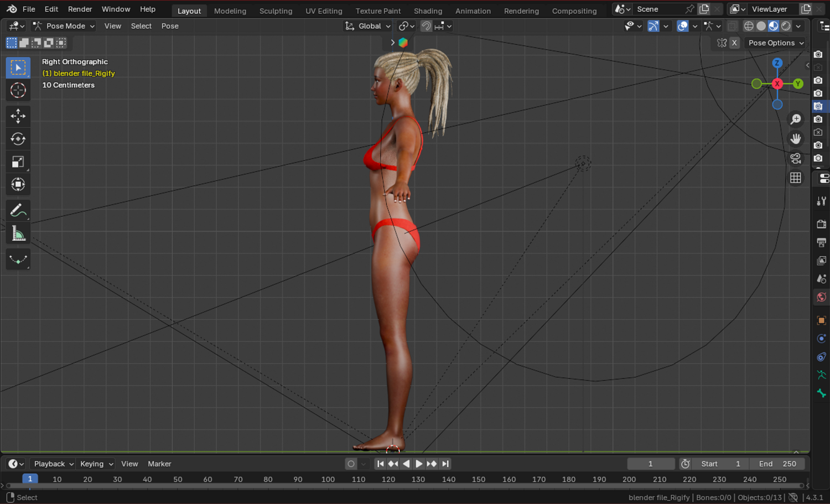Switch to solid viewport shading

761,26
